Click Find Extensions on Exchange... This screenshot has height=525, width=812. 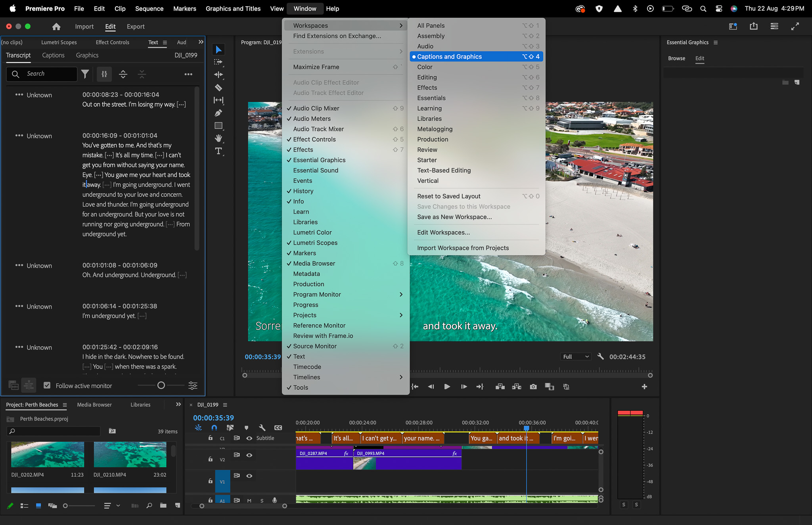coord(346,36)
